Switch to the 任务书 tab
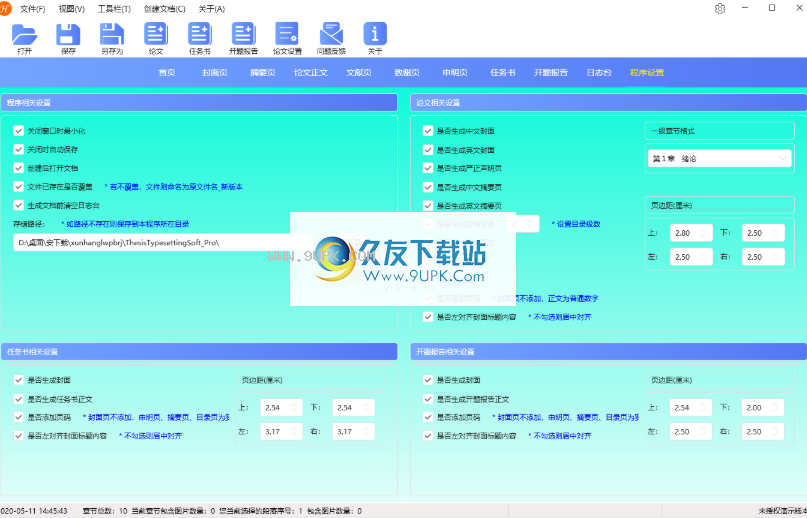 (503, 73)
